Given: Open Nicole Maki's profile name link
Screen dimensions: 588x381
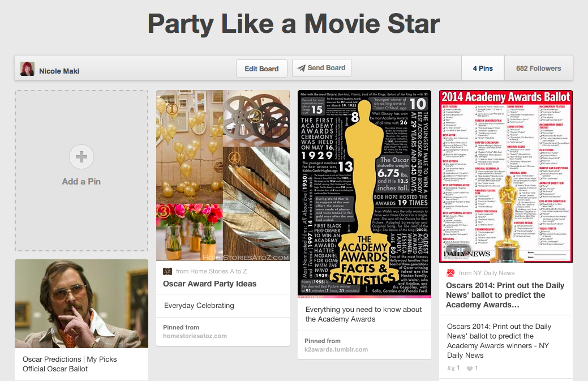Looking at the screenshot, I should (x=59, y=71).
